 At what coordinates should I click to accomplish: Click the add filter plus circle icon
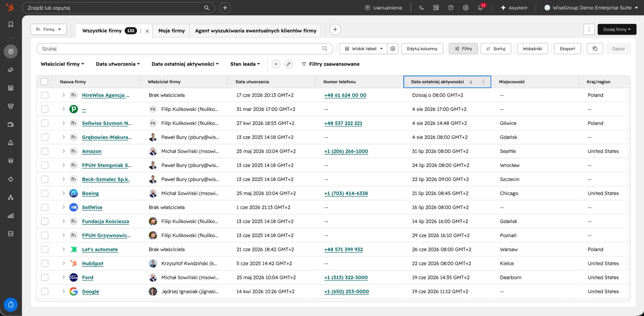click(276, 64)
